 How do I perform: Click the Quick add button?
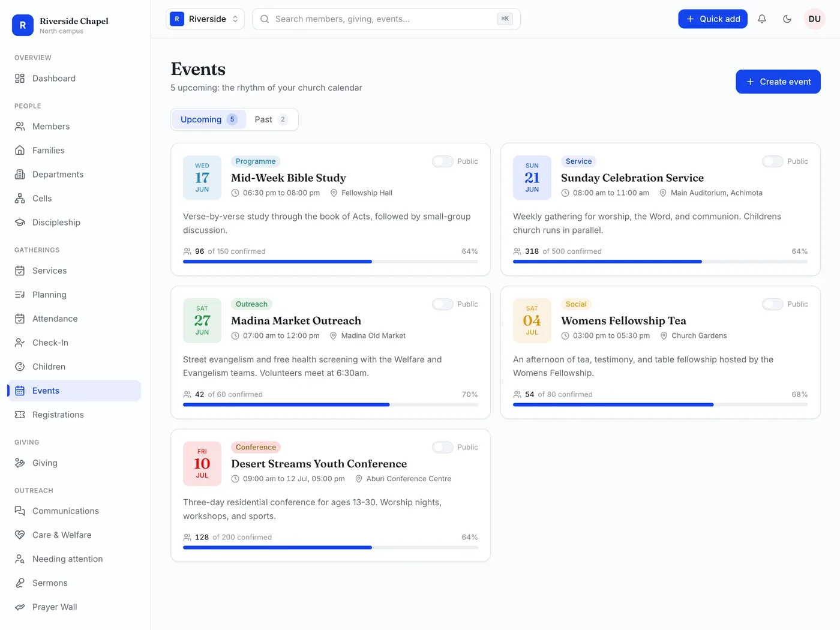pos(713,19)
